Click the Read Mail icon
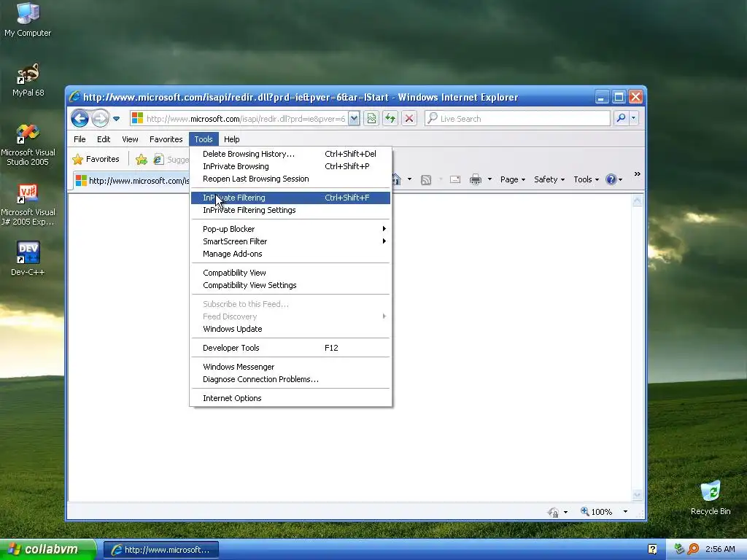 (x=455, y=179)
